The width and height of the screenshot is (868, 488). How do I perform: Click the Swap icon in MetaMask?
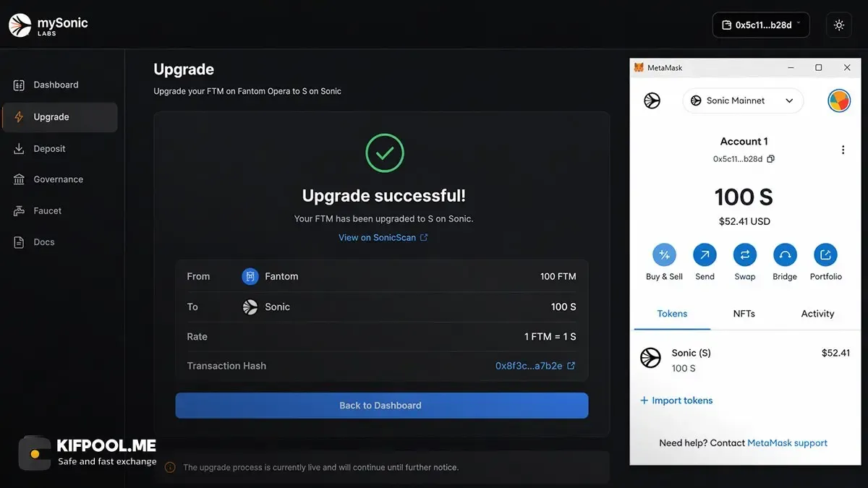(x=744, y=254)
